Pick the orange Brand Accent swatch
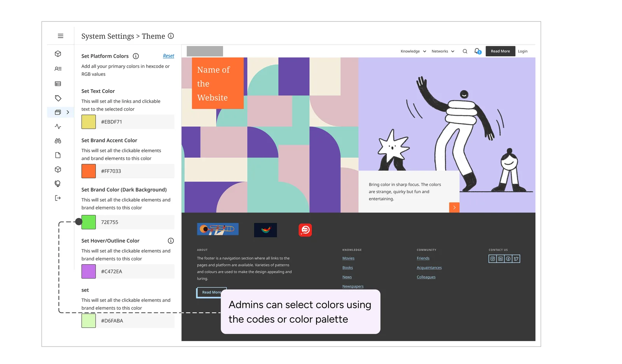Viewport: 622px width, 364px height. click(x=89, y=171)
